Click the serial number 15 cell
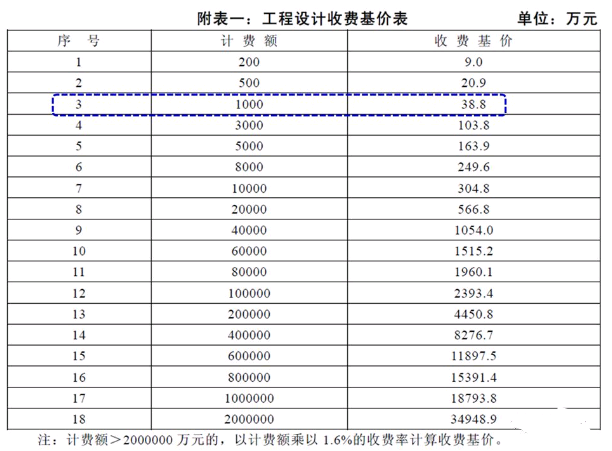Viewport: 612px width, 451px height. [x=79, y=356]
